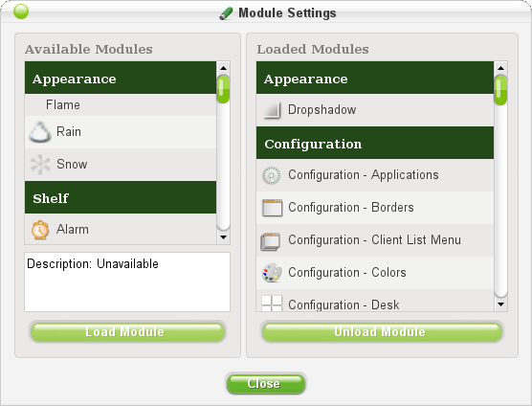The image size is (532, 406).
Task: Click the pencil icon beside Module Settings title
Action: pos(226,13)
